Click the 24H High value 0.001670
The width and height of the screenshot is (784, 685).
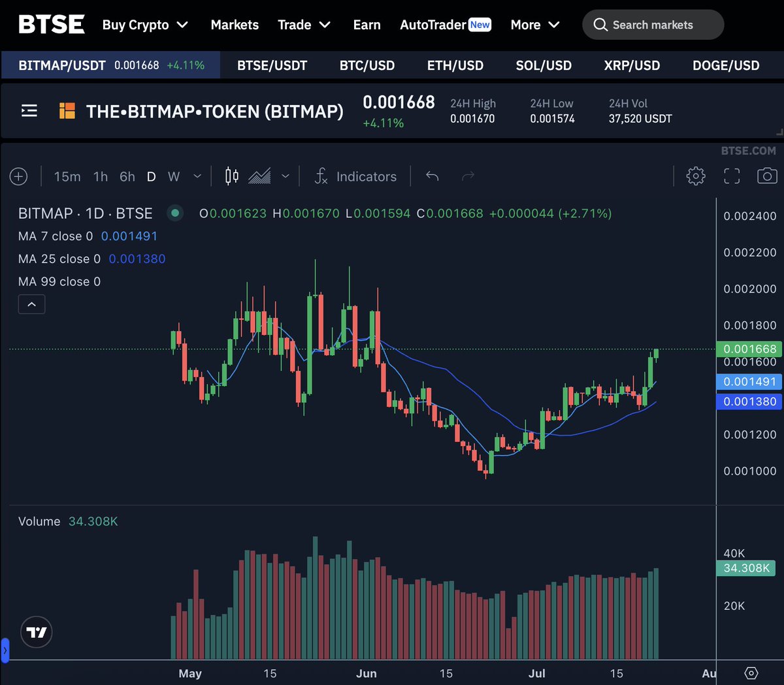(472, 119)
